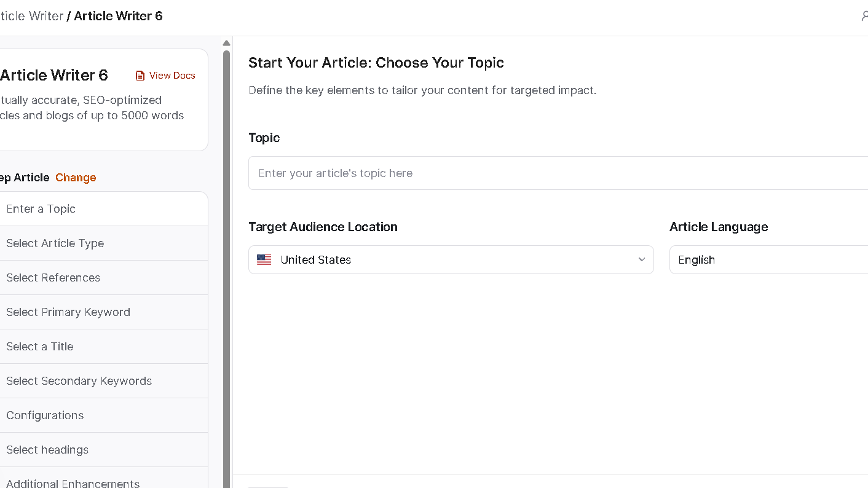Click the Article Language label
Image resolution: width=868 pixels, height=488 pixels.
click(x=719, y=227)
